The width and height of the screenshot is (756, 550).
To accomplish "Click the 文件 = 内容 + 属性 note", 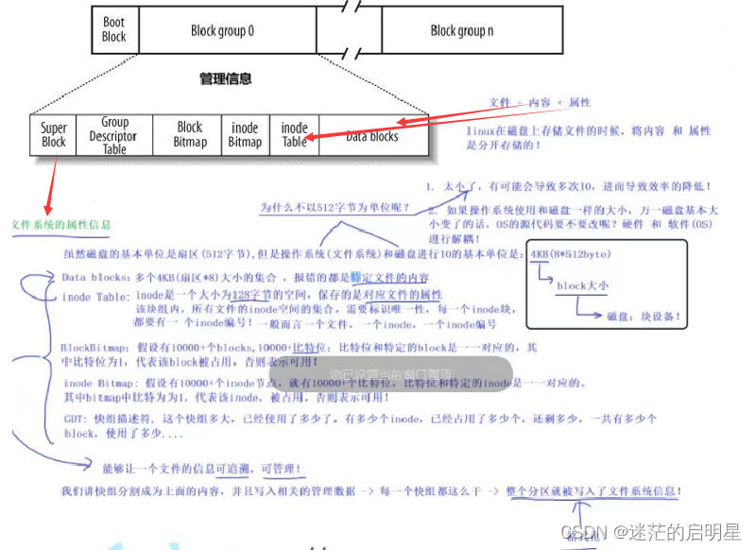I will click(x=540, y=103).
